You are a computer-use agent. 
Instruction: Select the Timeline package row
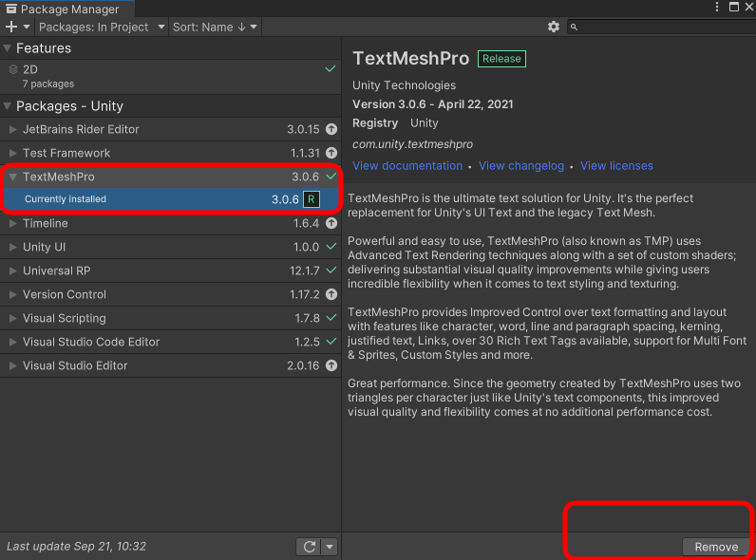[x=170, y=223]
